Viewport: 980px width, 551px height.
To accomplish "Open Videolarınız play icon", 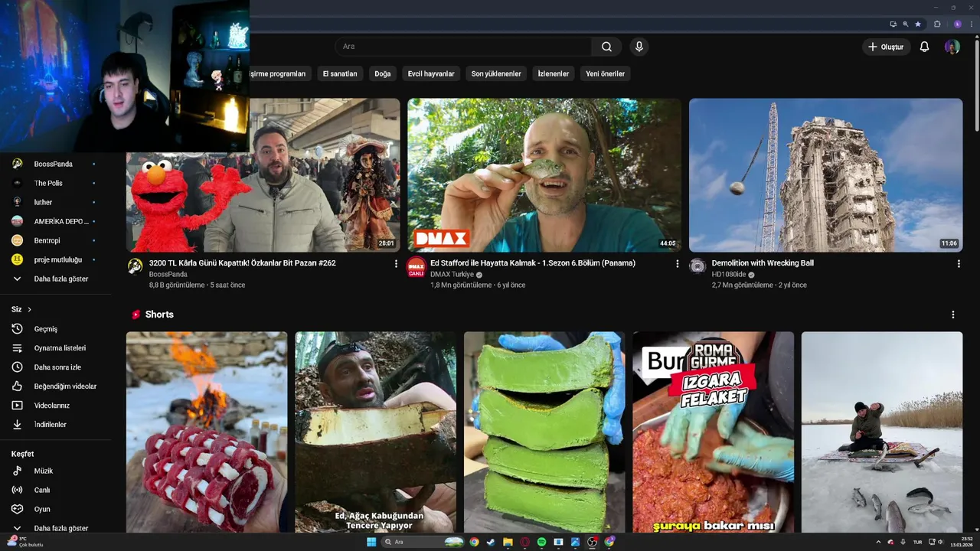I will pos(18,406).
